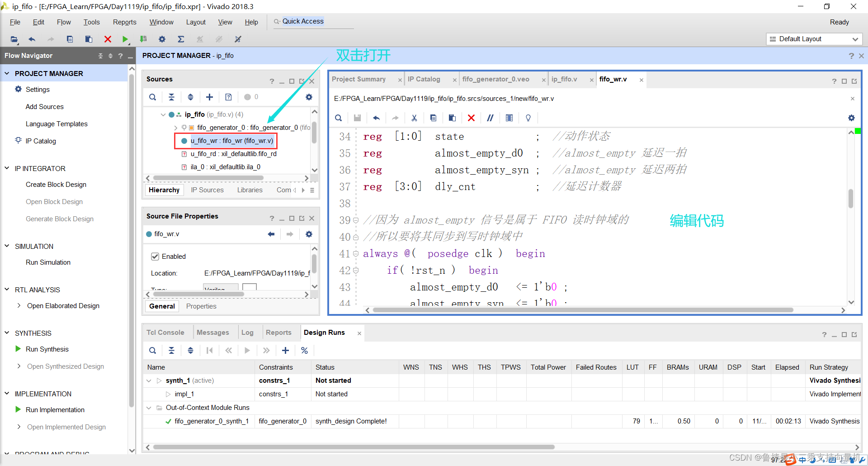Click the editor Paste icon
Viewport: 868px width, 466px height.
452,118
